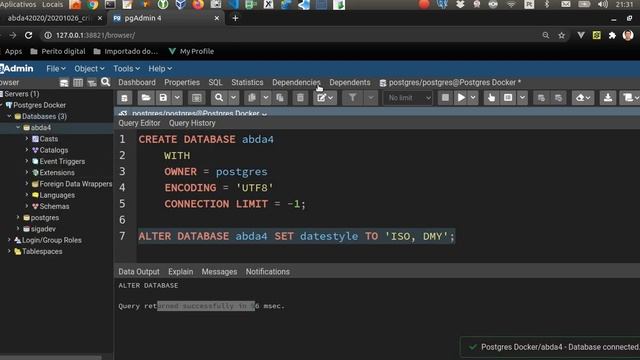
Task: Click the Filter funnel icon
Action: (353, 98)
